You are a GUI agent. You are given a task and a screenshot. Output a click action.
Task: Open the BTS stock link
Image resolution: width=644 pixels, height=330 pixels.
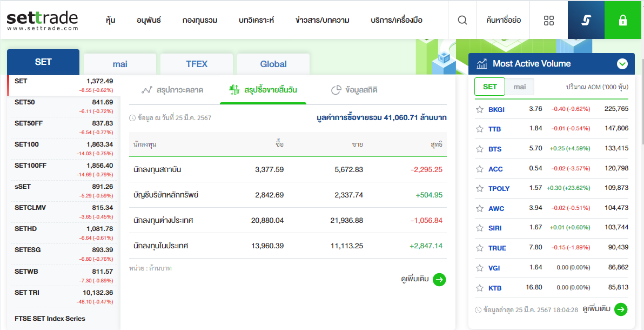pyautogui.click(x=495, y=149)
